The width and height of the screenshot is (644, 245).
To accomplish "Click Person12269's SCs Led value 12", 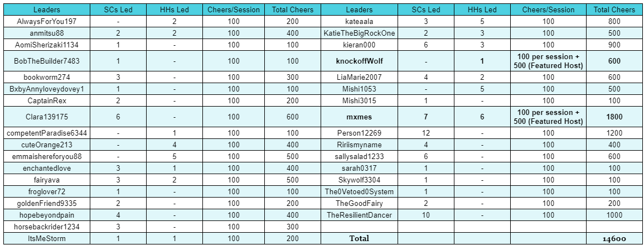I will pyautogui.click(x=426, y=133).
